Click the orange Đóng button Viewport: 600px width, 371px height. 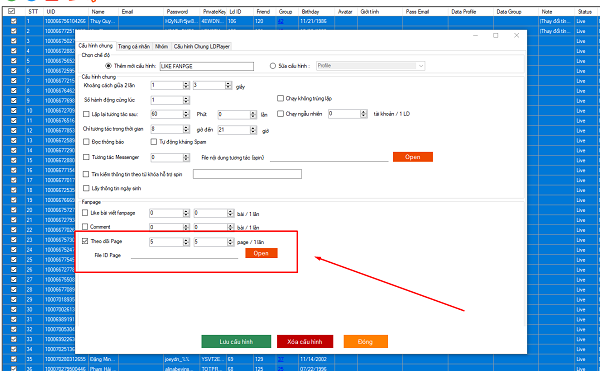[x=365, y=342]
